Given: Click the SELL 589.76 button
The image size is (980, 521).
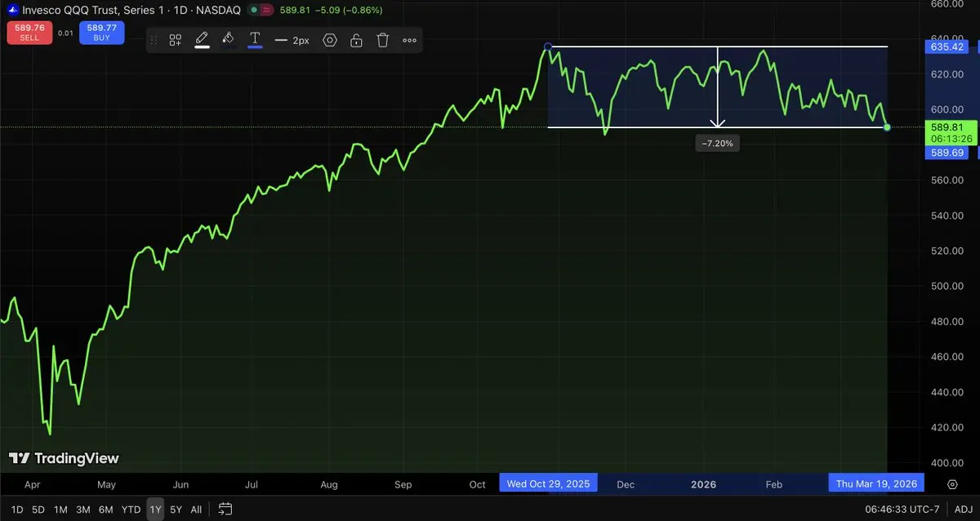Looking at the screenshot, I should tap(29, 33).
